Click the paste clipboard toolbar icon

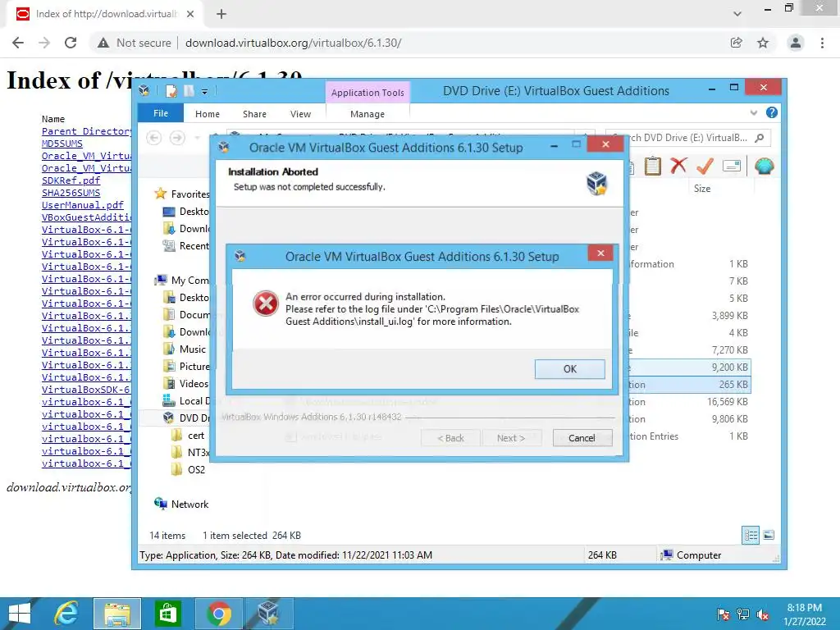652,166
